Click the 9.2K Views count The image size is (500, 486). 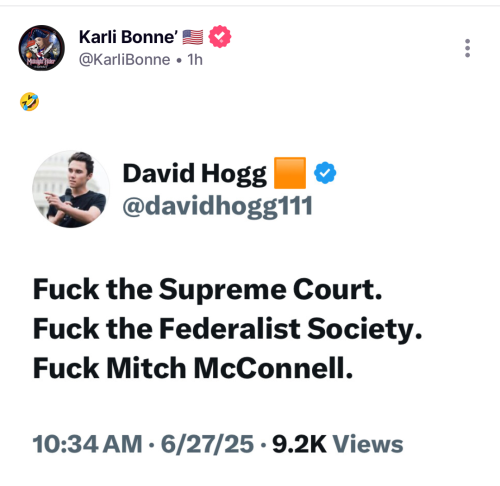[337, 444]
